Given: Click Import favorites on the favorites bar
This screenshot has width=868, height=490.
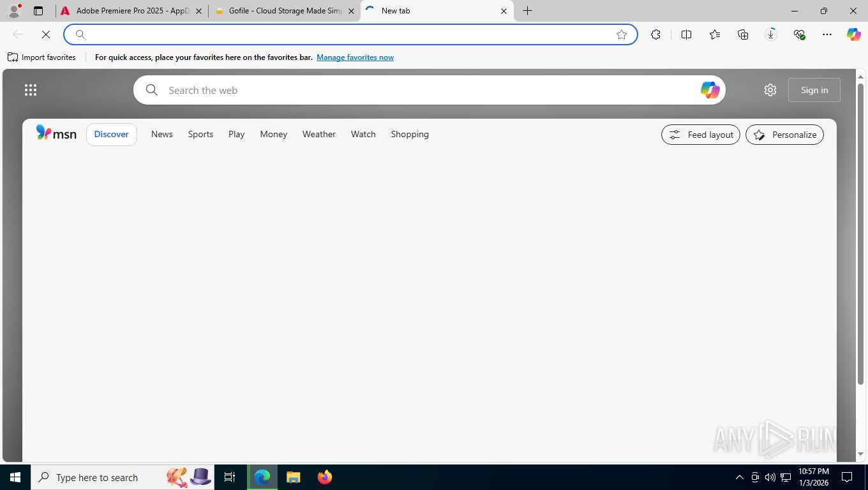Looking at the screenshot, I should pyautogui.click(x=41, y=57).
